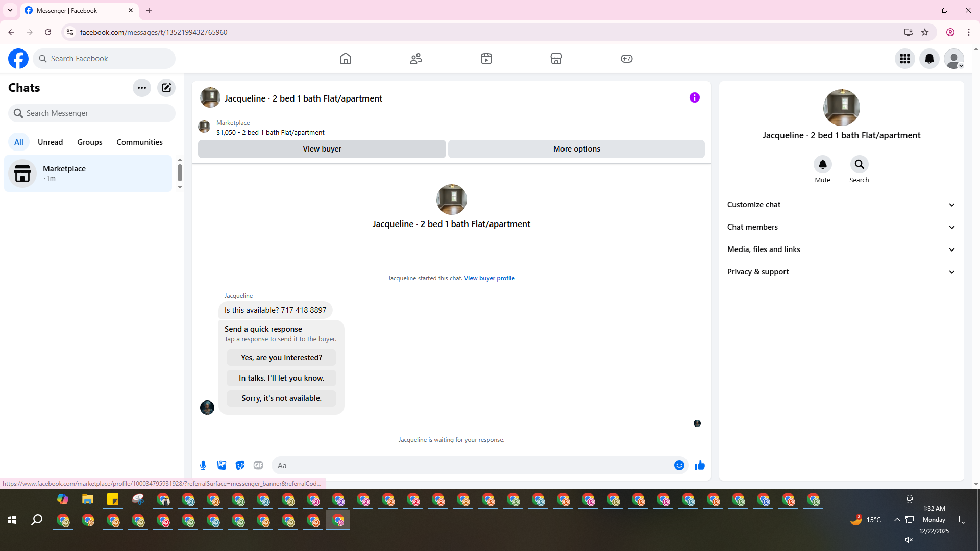Click the View buyer button
Image resolution: width=980 pixels, height=551 pixels.
[x=322, y=149]
